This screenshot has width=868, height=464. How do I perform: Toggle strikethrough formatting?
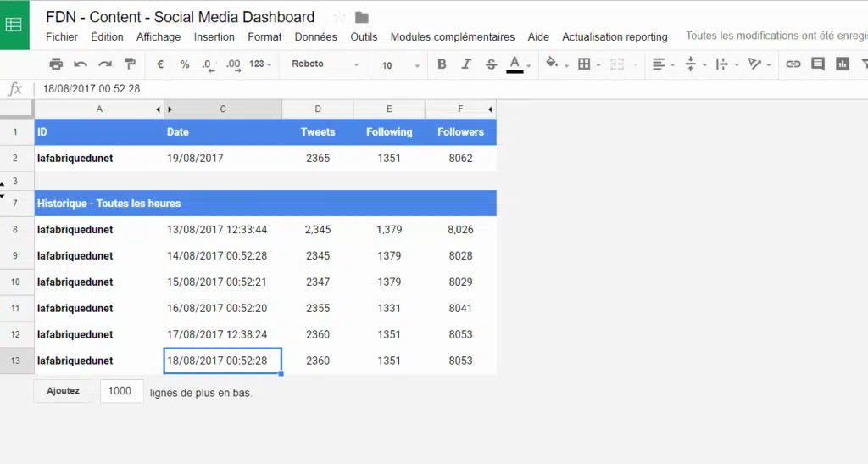(x=491, y=64)
